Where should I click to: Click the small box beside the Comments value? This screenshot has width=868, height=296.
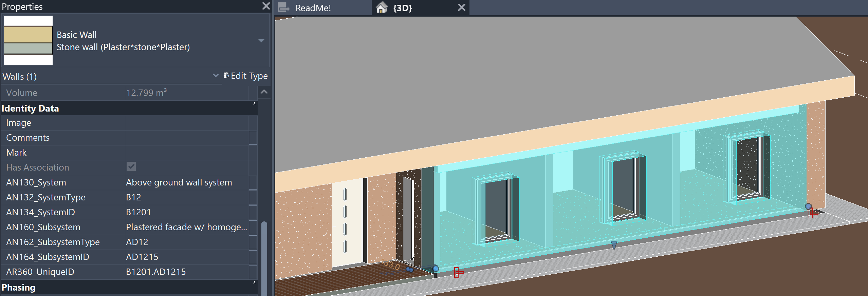tap(253, 138)
